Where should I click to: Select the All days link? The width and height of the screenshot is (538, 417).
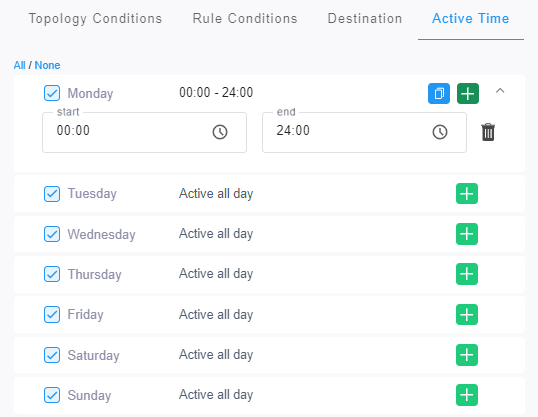point(20,65)
